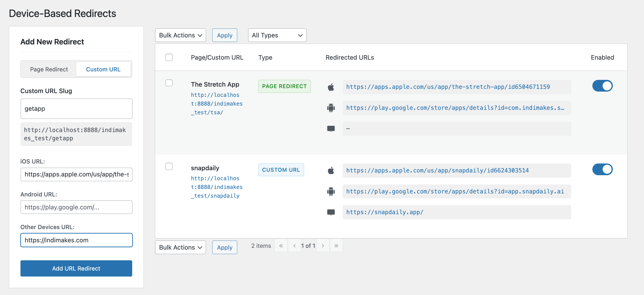This screenshot has width=644, height=295.
Task: Open app.snapdaily.ai Google Play URL
Action: click(x=455, y=191)
